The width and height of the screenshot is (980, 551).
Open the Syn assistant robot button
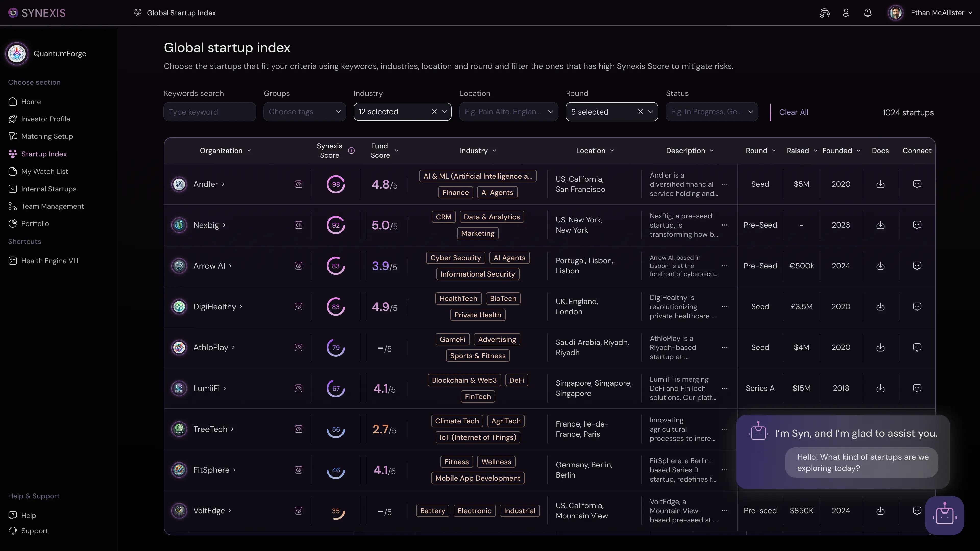click(944, 515)
